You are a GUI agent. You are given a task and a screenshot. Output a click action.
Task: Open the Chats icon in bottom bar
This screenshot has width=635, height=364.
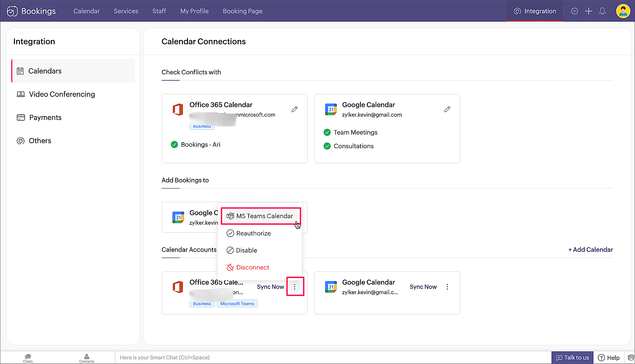[x=28, y=358]
